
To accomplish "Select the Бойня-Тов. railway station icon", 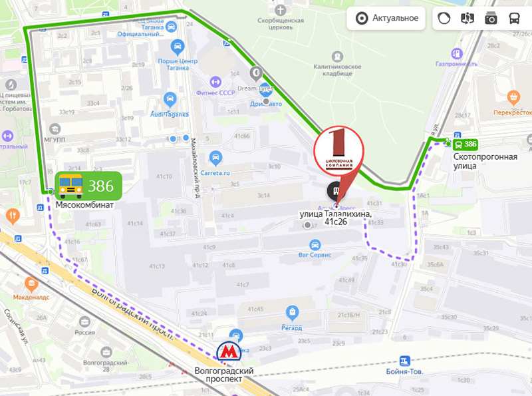I will coord(404,361).
